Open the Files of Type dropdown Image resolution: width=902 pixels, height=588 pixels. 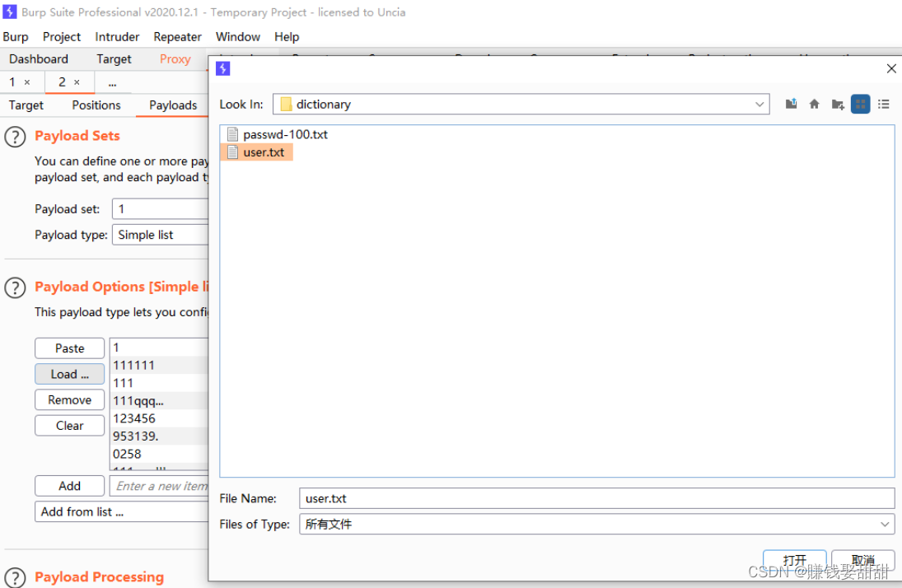(x=884, y=524)
